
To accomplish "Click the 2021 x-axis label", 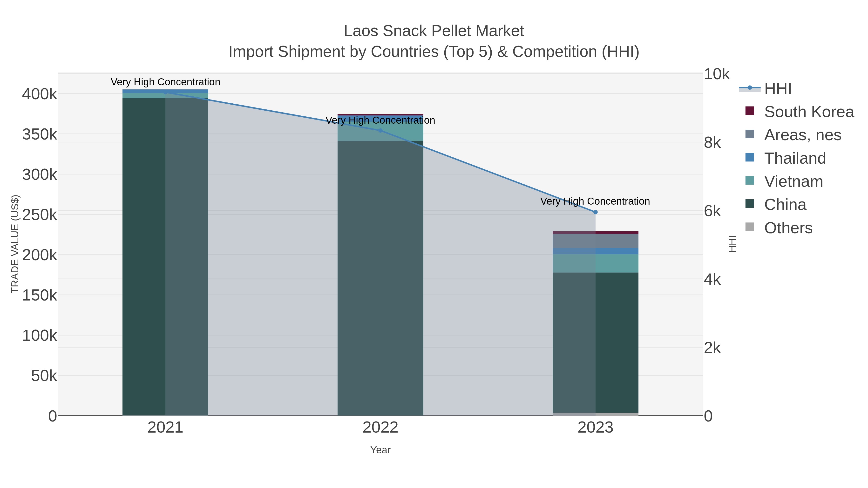I will tap(165, 428).
